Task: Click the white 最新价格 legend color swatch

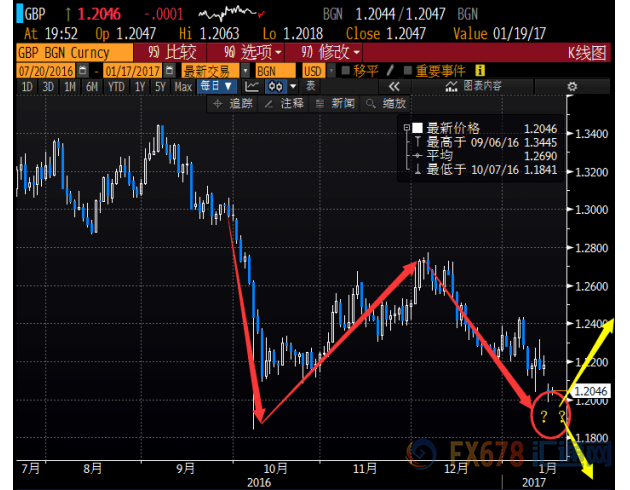Action: point(418,128)
